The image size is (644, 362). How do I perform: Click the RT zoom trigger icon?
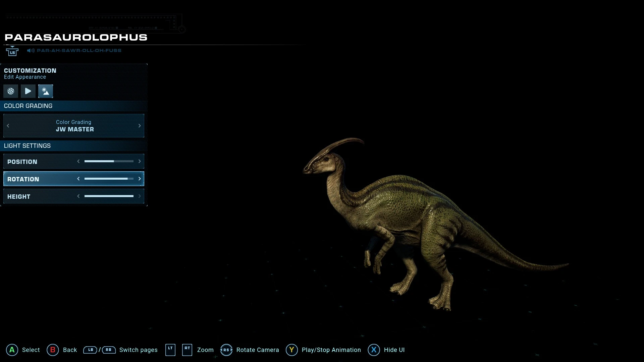coord(187,350)
